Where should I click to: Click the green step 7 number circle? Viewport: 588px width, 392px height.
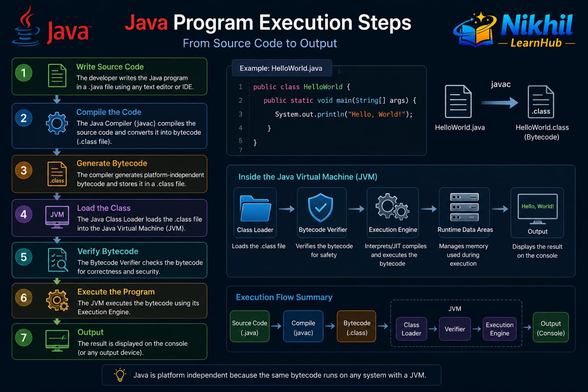[24, 338]
